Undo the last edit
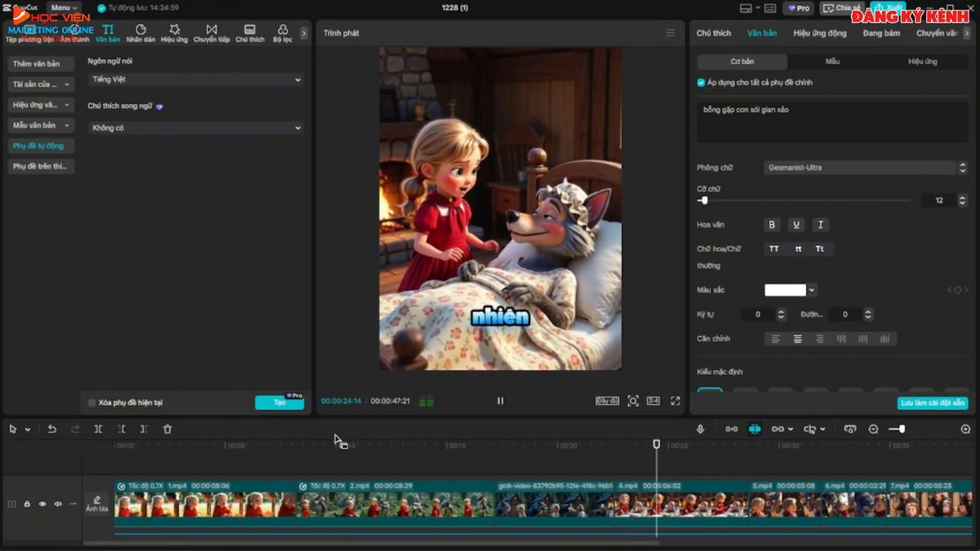This screenshot has width=980, height=551. (52, 429)
